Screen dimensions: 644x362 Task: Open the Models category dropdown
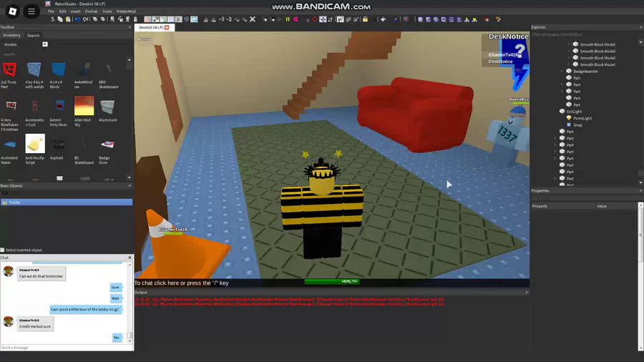[45, 44]
